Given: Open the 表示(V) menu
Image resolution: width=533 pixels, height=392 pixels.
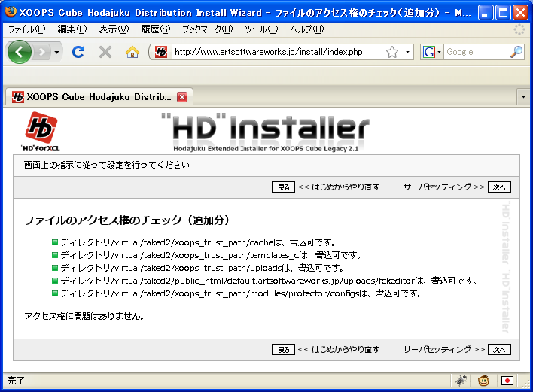Looking at the screenshot, I should point(114,29).
